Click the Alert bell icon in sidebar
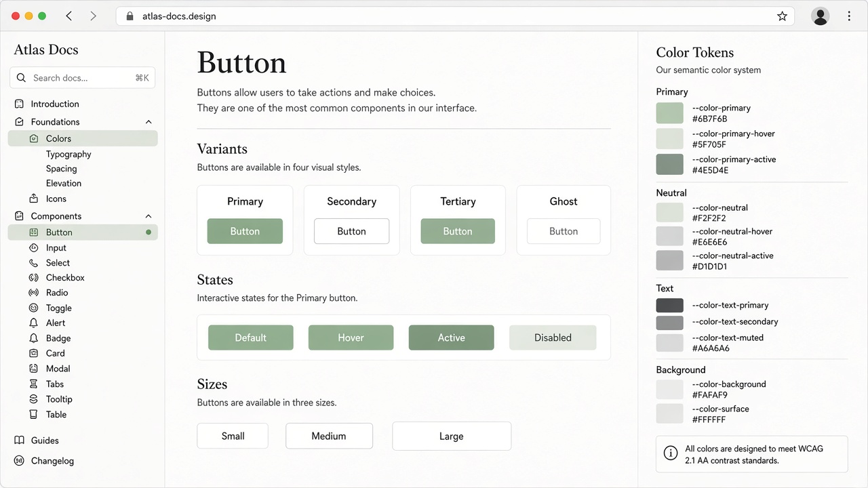The image size is (868, 488). (34, 323)
